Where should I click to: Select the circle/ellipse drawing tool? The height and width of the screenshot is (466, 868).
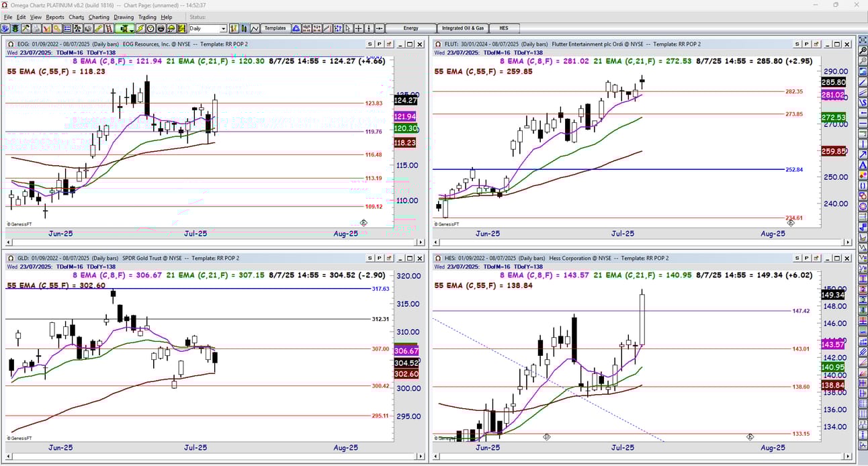click(863, 206)
